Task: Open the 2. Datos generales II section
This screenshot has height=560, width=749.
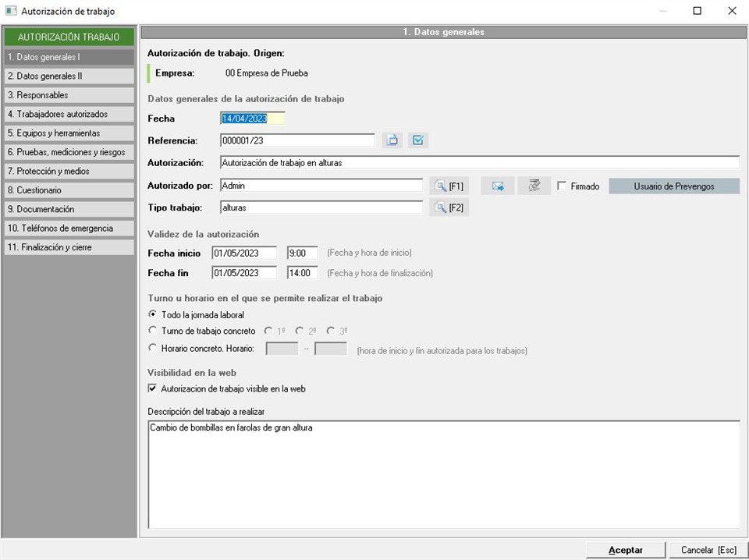Action: tap(69, 76)
